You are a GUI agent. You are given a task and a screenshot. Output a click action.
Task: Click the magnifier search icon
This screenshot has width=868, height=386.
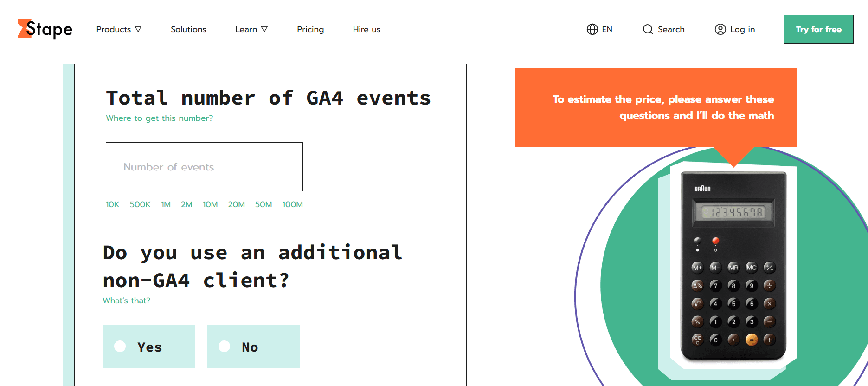[x=648, y=29]
